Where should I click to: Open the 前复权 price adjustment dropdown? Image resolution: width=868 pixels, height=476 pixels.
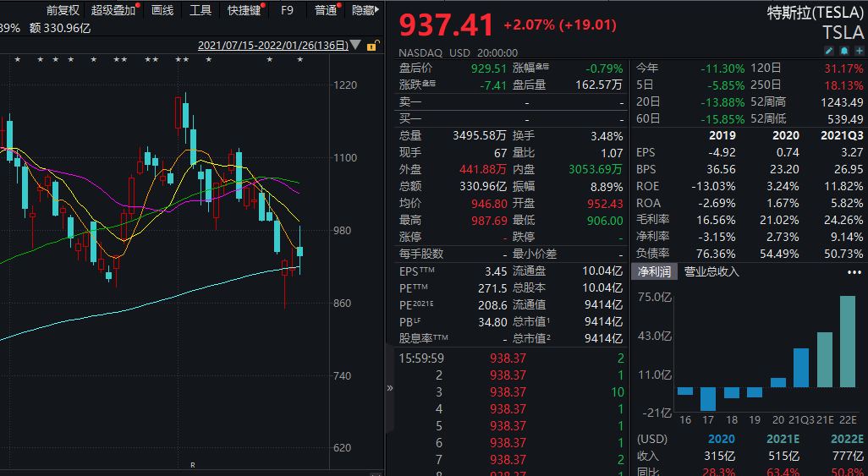(x=63, y=10)
